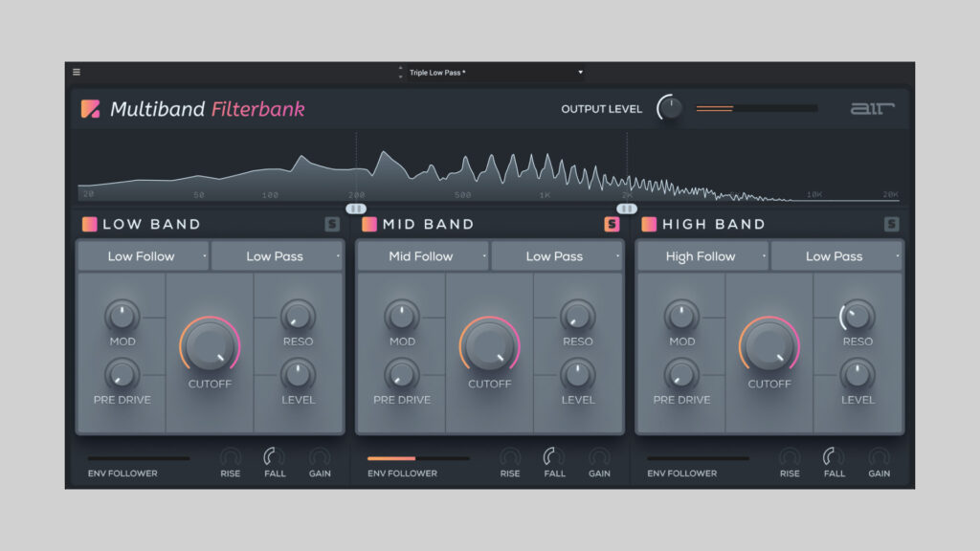Click the low-mid crossover handle near 200 Hz
Screen dimensions: 980x551
[356, 208]
